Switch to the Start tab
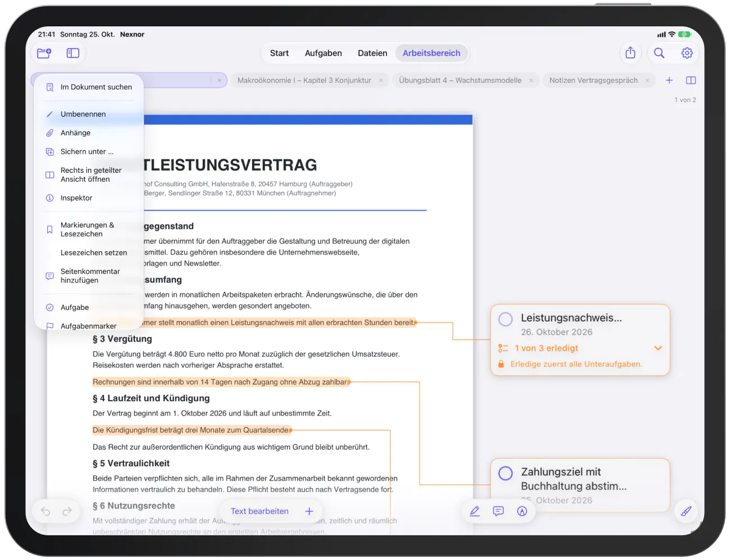The height and width of the screenshot is (560, 730). point(279,53)
